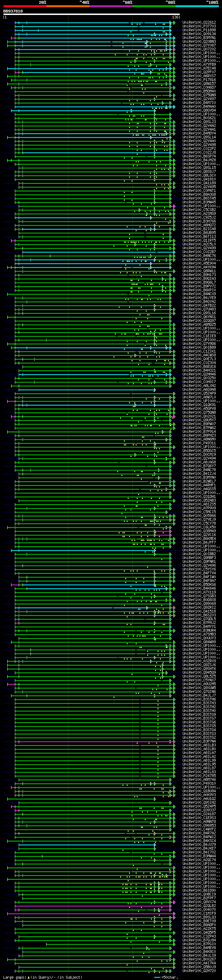Click the green ~80% identity legend segment
The image size is (222, 980).
[x=154, y=6]
